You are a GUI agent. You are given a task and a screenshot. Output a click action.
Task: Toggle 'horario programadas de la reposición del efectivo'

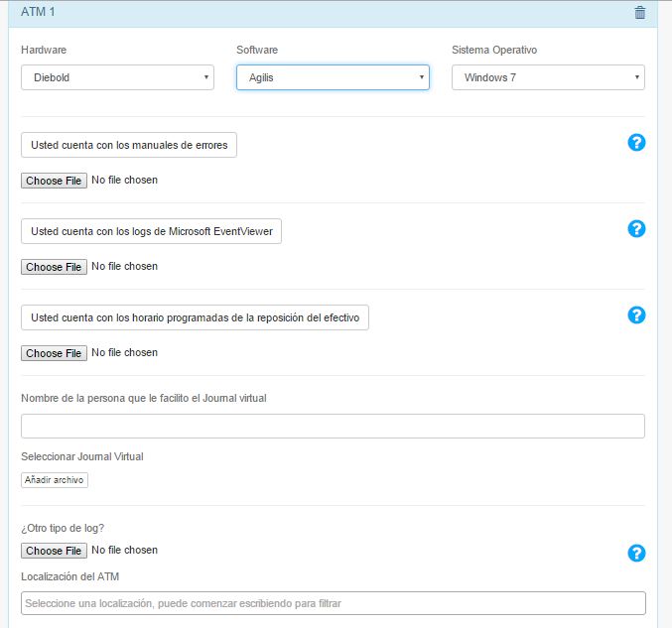pos(195,317)
